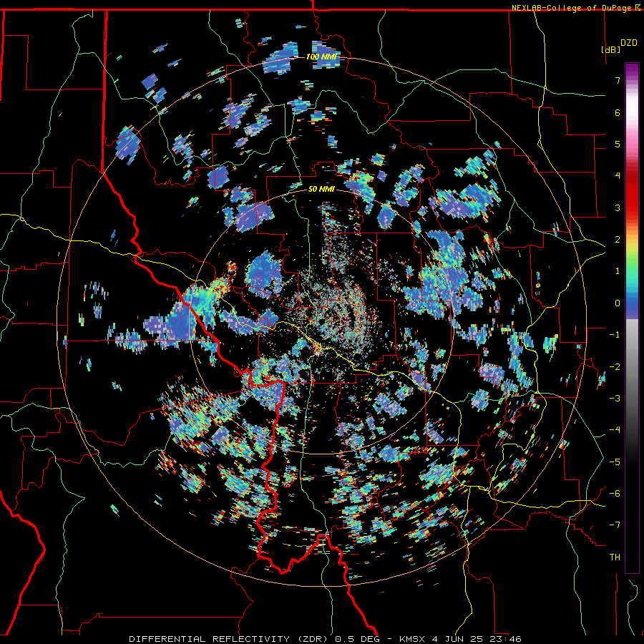Viewport: 644px width, 644px height.
Task: Click the 6 value on the scale
Action: pos(618,112)
